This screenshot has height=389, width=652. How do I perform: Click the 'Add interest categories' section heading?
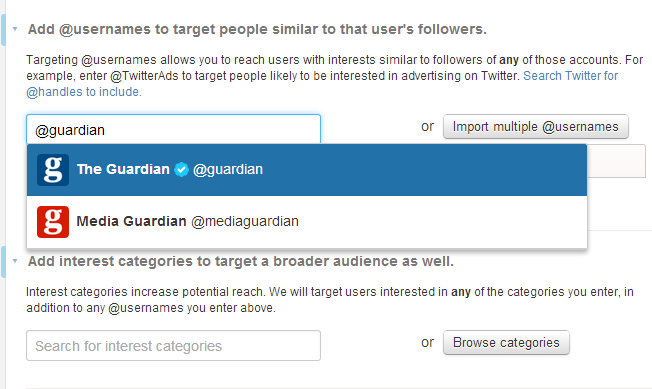tap(241, 261)
